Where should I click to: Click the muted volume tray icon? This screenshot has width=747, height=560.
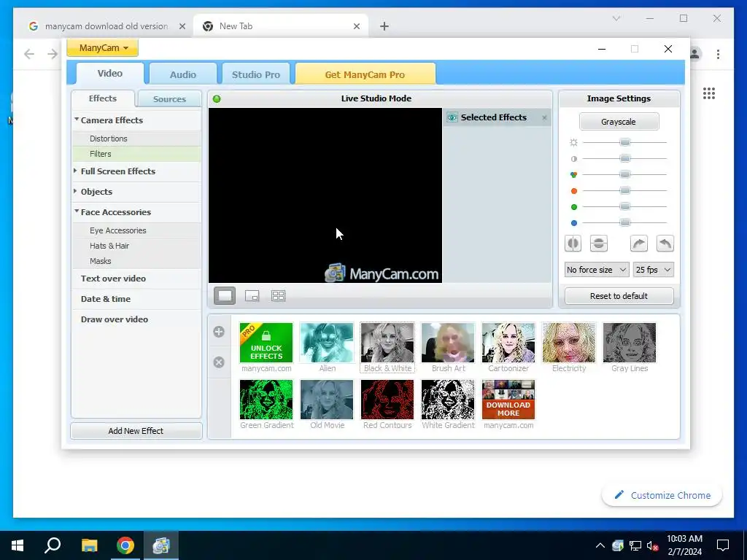click(653, 545)
